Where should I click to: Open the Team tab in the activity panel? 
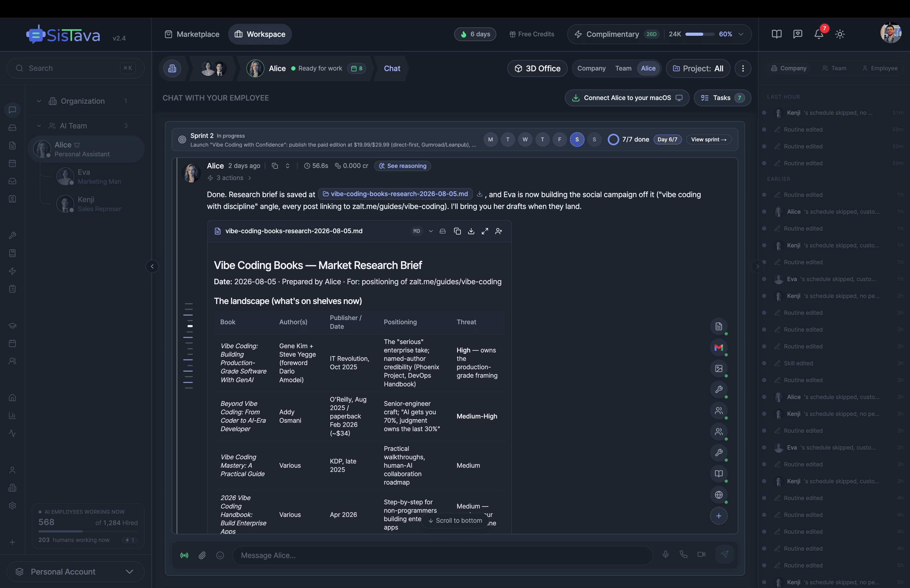[834, 68]
